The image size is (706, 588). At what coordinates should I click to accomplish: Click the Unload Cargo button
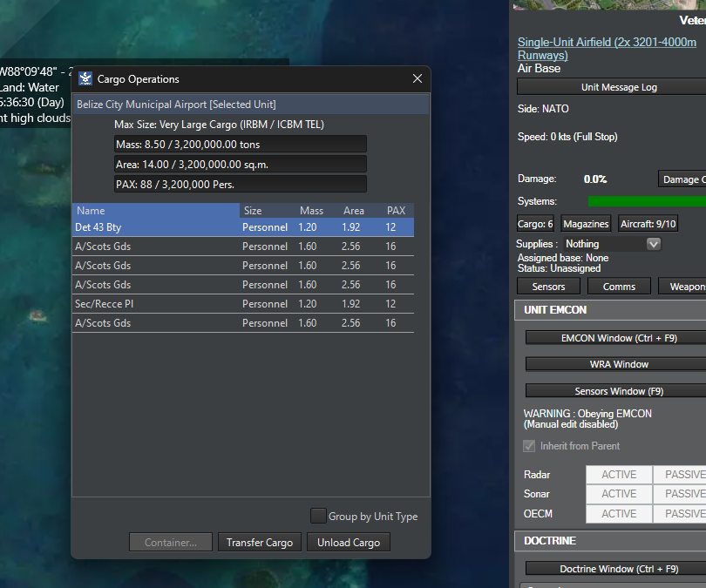tap(349, 543)
